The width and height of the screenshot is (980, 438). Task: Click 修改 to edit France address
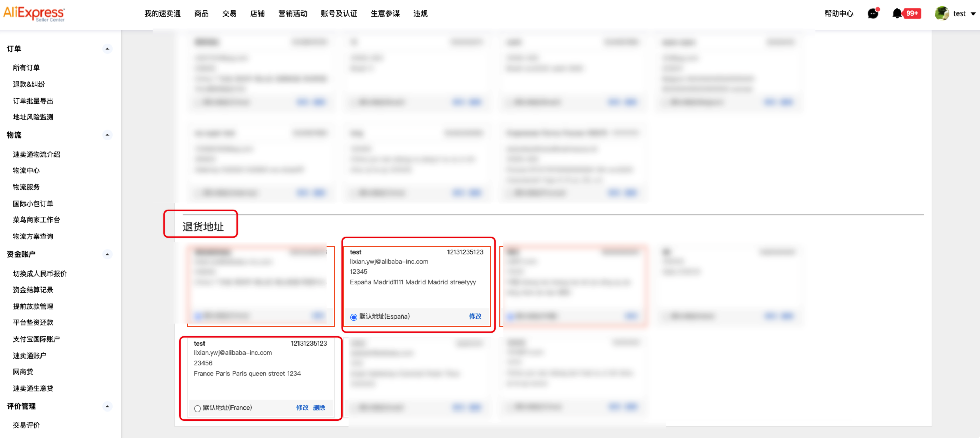(x=301, y=407)
